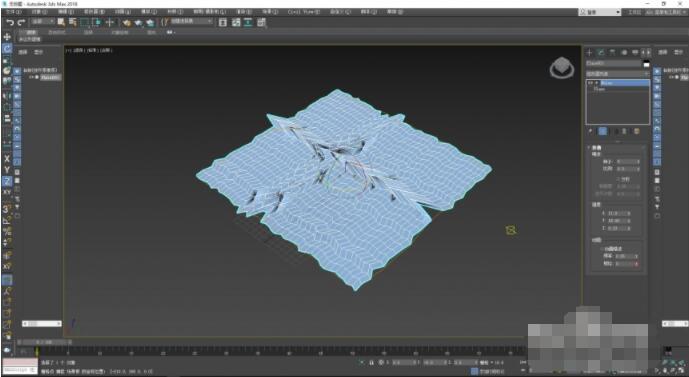Open the Modify tab of the command panel
This screenshot has height=377, width=689.
click(x=601, y=52)
